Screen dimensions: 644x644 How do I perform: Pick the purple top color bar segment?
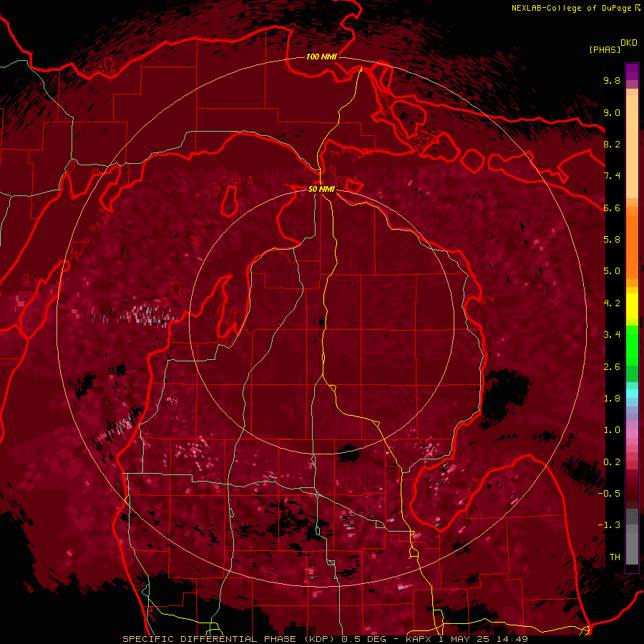coord(632,72)
